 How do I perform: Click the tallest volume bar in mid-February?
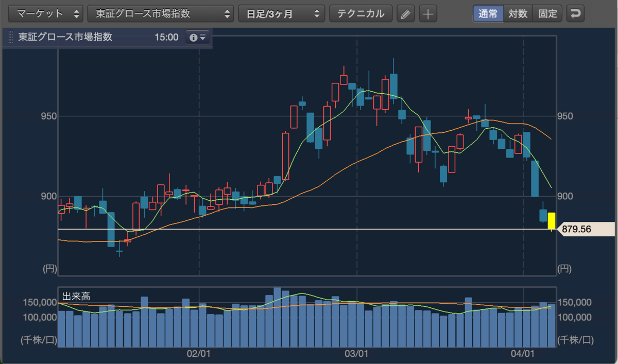277,317
